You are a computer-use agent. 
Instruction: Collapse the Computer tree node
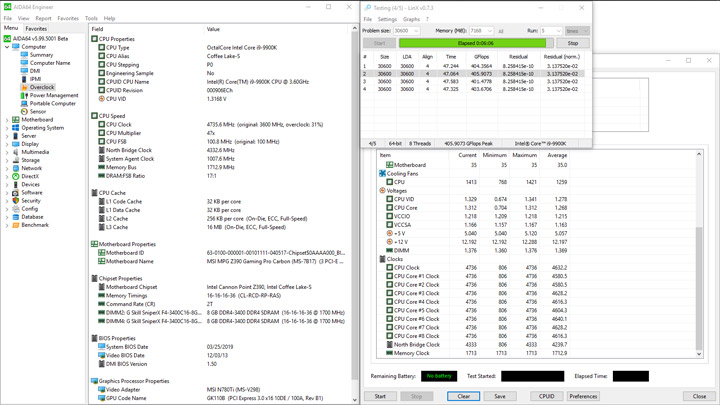[x=7, y=47]
